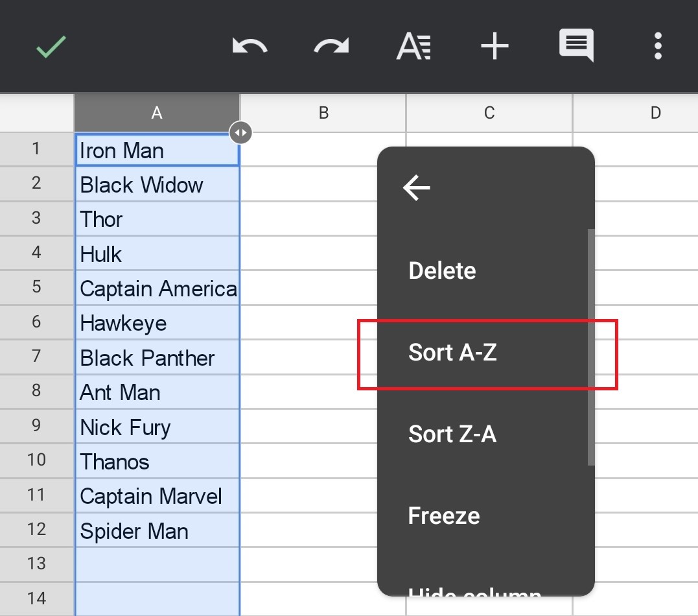Select row 5 header

(x=36, y=287)
